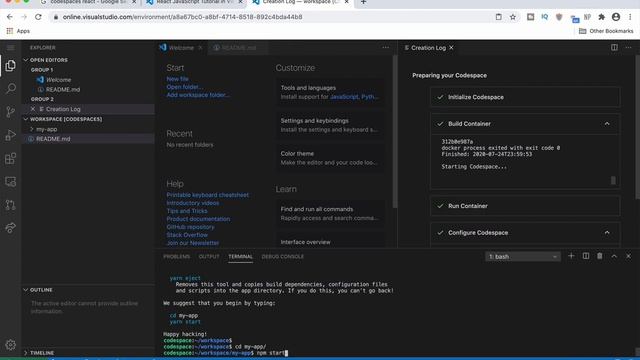Viewport: 640px width, 360px height.
Task: Click the Build Container log scrollbar
Action: point(613,180)
